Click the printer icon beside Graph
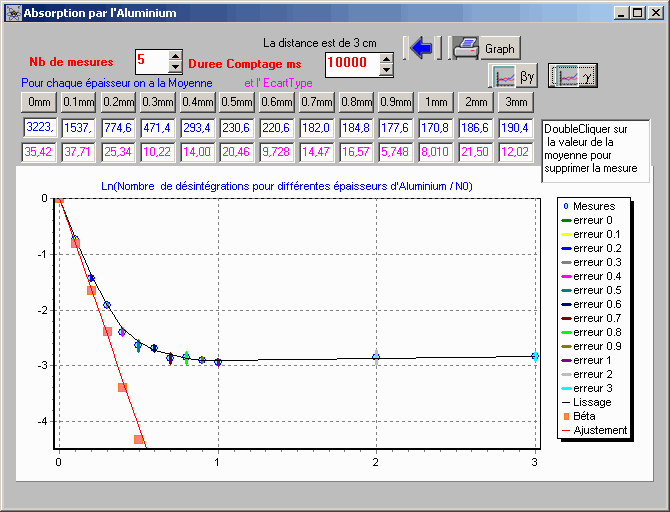 click(x=465, y=47)
